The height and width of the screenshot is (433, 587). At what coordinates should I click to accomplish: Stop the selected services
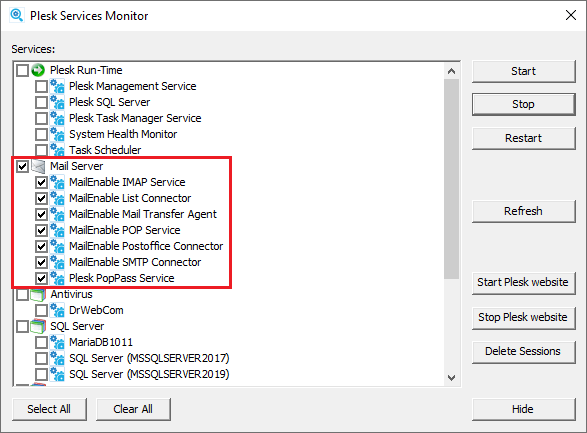pyautogui.click(x=523, y=104)
